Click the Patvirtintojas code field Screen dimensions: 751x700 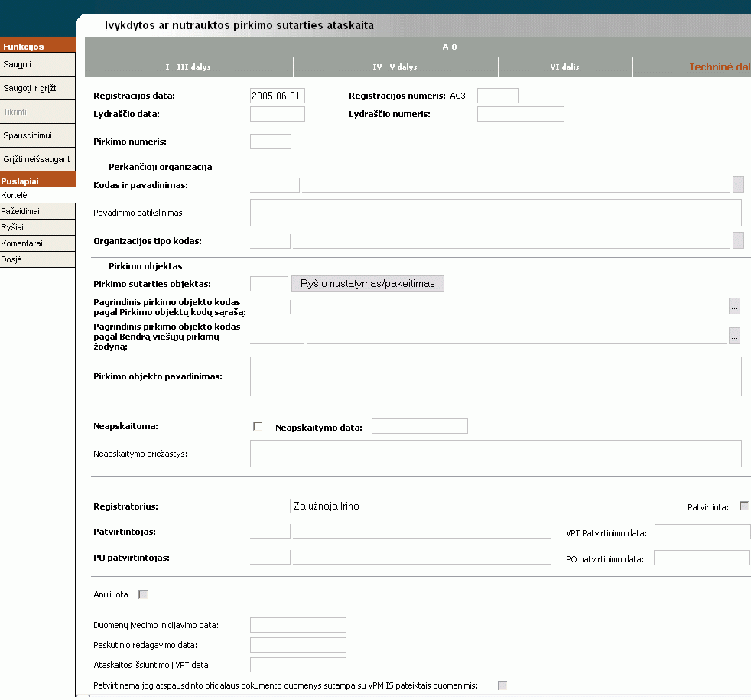click(270, 532)
